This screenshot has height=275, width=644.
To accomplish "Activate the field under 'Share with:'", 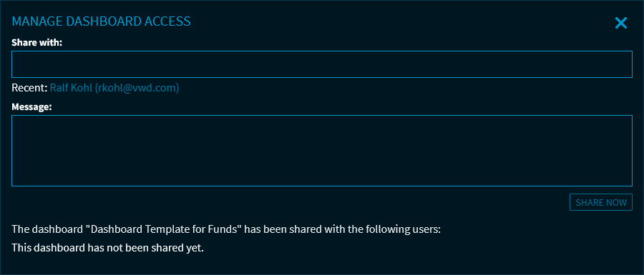I will point(321,64).
